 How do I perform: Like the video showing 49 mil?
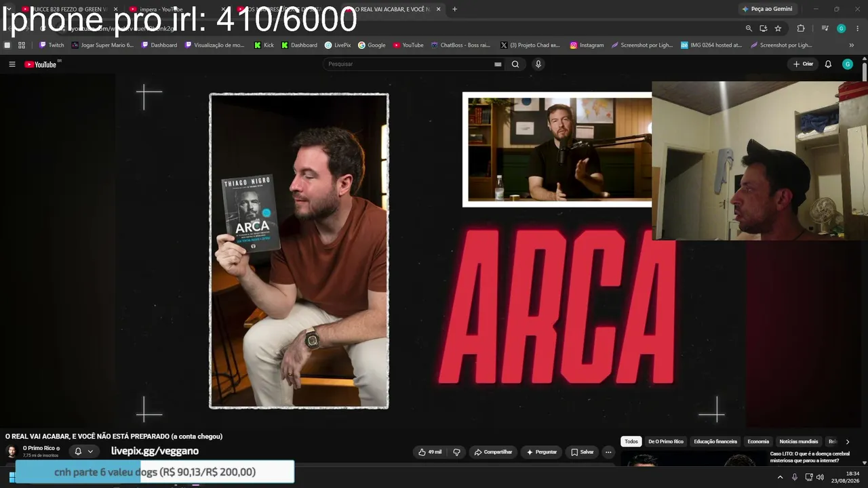tap(430, 452)
